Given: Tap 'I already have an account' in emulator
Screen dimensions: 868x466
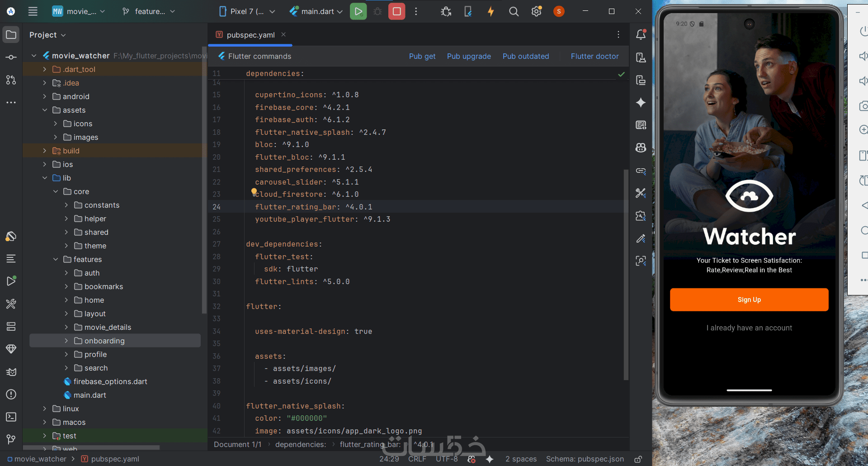Looking at the screenshot, I should pyautogui.click(x=749, y=328).
